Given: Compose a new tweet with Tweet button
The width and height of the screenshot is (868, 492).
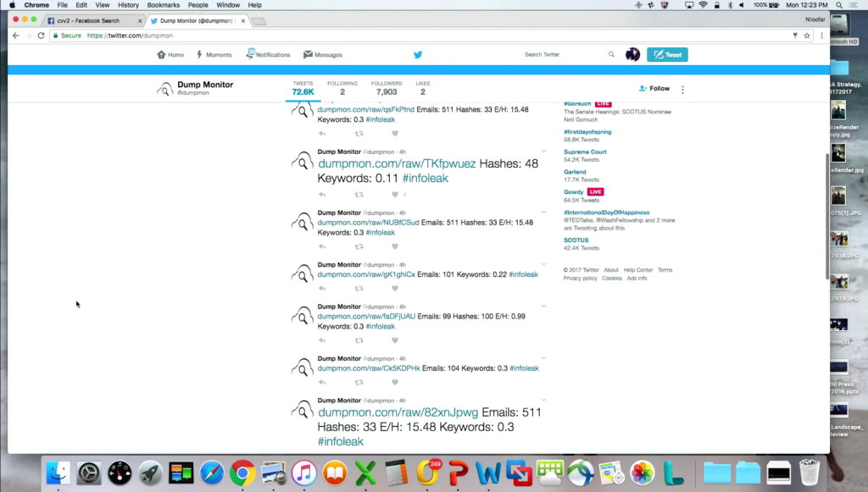Looking at the screenshot, I should pos(667,55).
